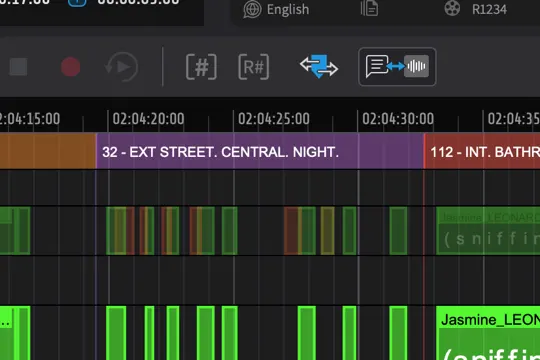The width and height of the screenshot is (540, 360).
Task: Click the film reel icon
Action: [x=452, y=8]
